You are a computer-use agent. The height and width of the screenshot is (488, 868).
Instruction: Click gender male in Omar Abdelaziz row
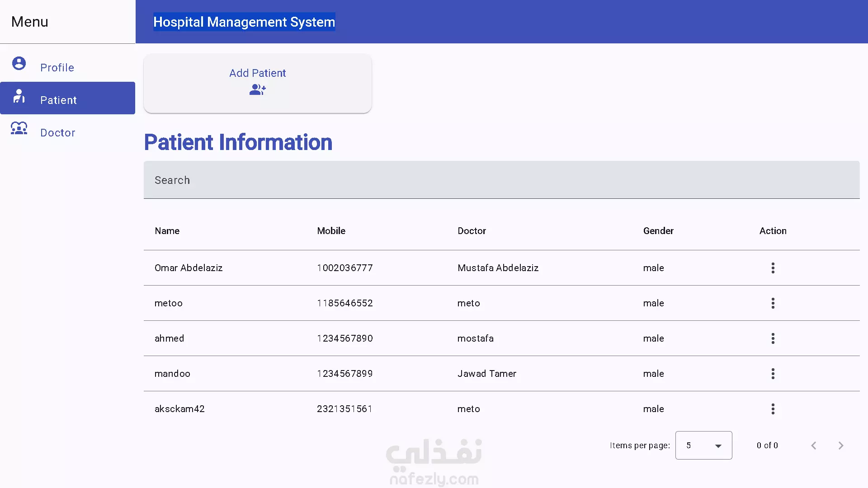pos(654,268)
